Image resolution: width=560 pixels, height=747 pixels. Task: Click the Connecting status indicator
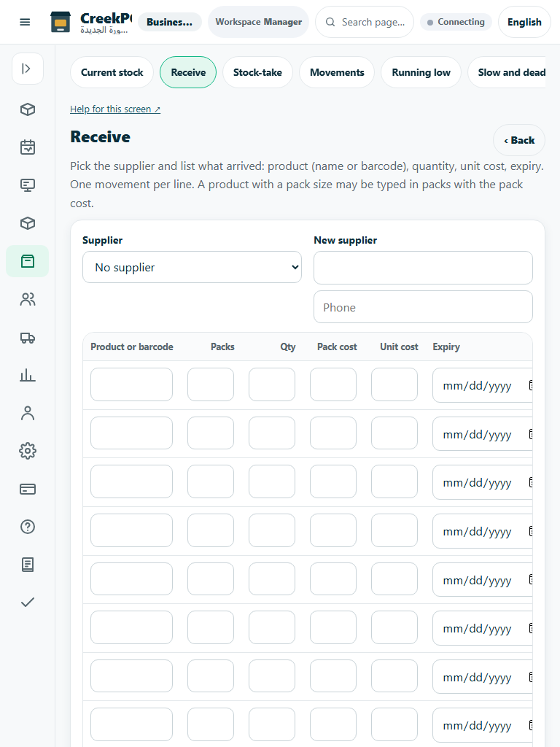click(x=456, y=22)
